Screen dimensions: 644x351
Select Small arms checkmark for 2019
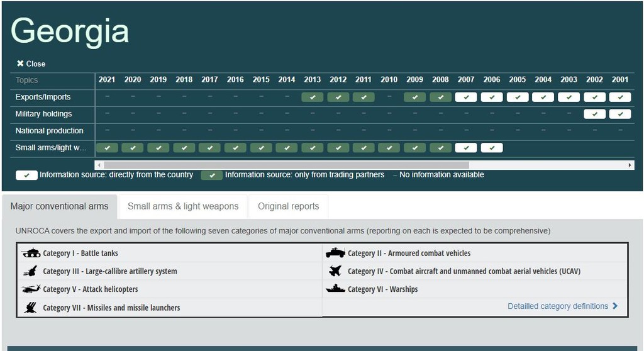[158, 148]
